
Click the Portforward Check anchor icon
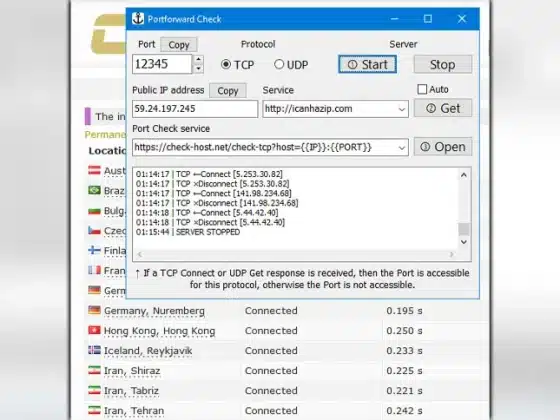coord(138,19)
